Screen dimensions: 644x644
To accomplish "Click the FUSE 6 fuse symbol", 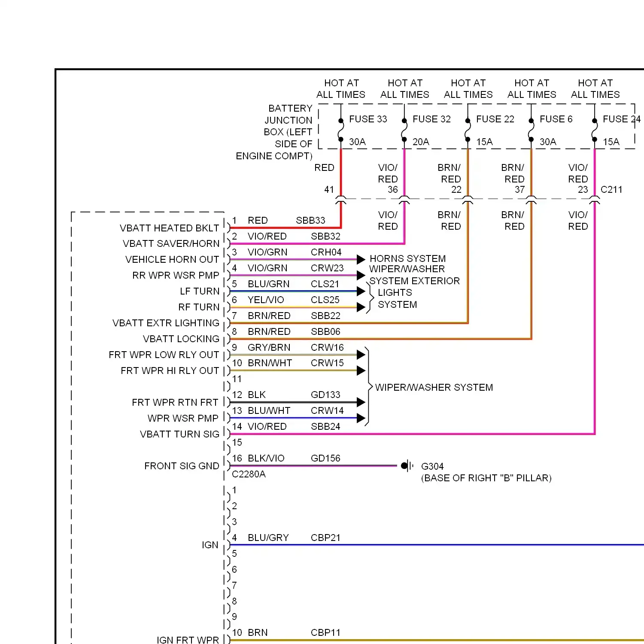I will click(x=531, y=130).
